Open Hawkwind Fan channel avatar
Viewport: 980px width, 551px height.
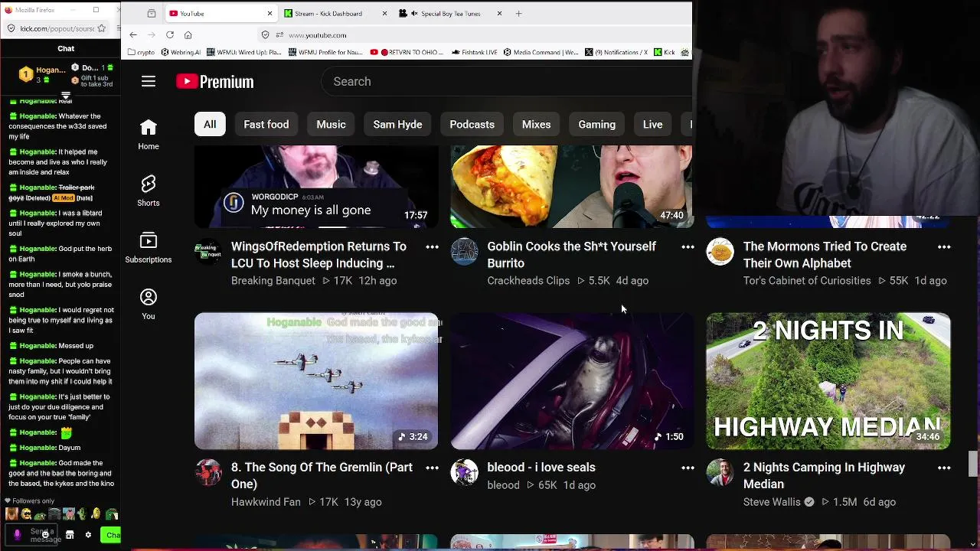click(207, 472)
